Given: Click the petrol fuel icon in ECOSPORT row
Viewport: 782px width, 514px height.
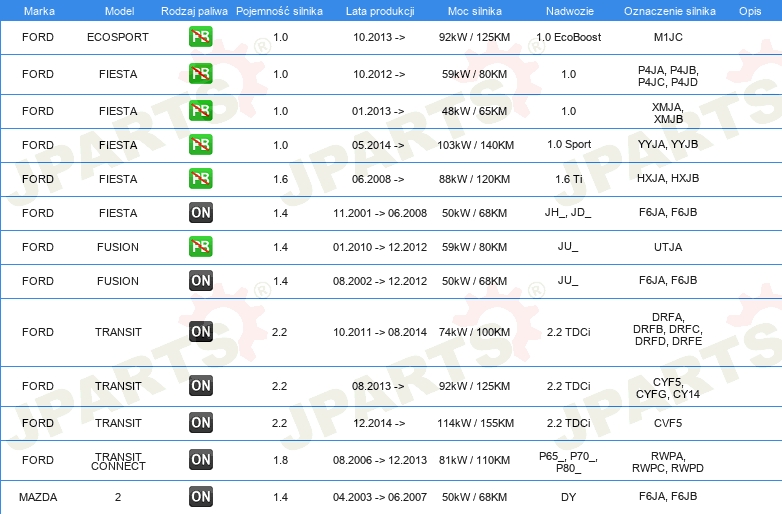Looking at the screenshot, I should coord(200,37).
